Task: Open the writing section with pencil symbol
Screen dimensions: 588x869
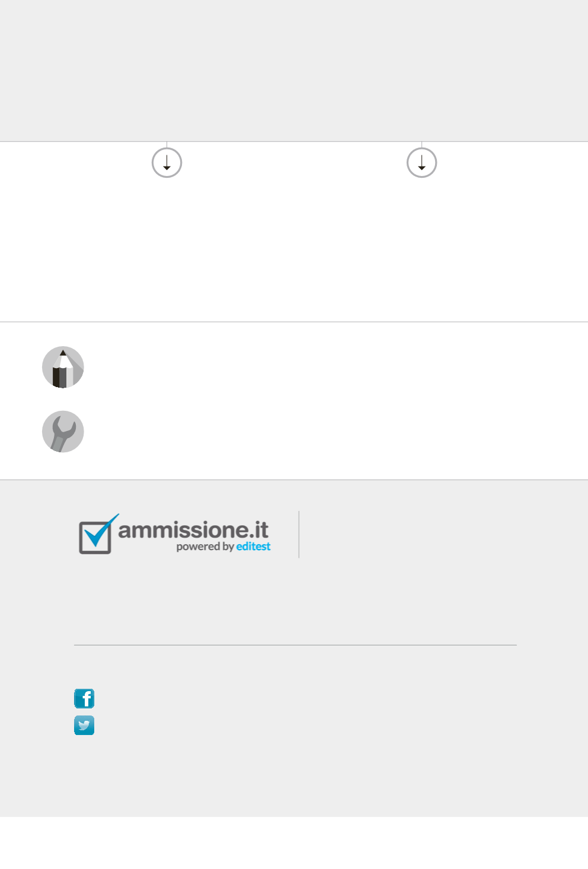Action: coord(63,368)
